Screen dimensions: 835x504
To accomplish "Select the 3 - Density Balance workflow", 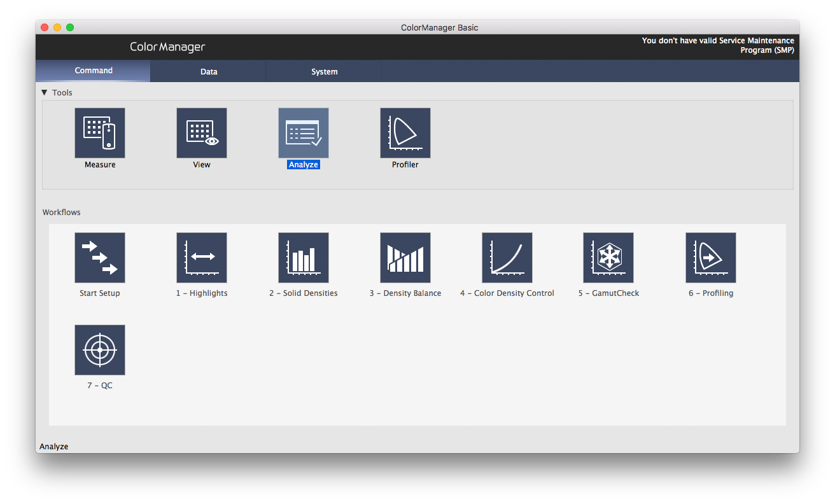I will [x=405, y=258].
